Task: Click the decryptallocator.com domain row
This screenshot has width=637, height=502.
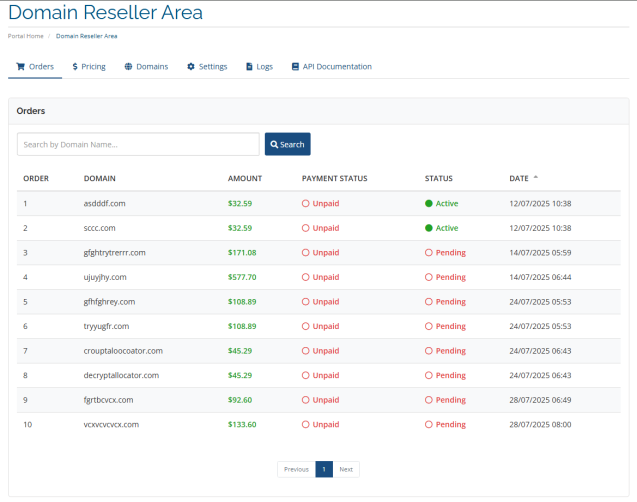Action: click(x=121, y=375)
